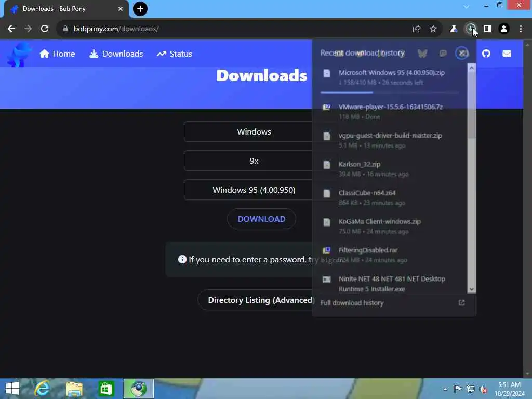Close the Downloads - Bob Pony tab
Viewport: 532px width, 399px height.
pos(121,9)
